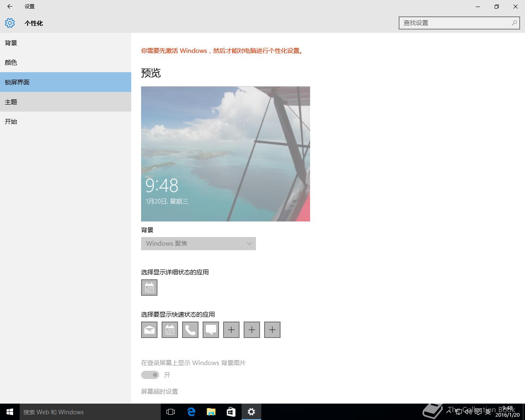Open the Store from the taskbar
This screenshot has height=420, width=525.
(231, 412)
